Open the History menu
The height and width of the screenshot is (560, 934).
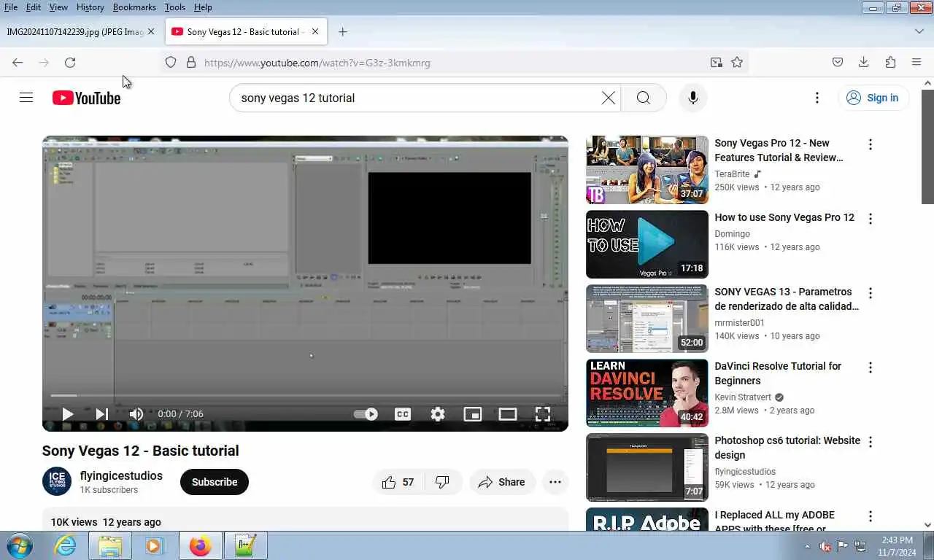90,7
